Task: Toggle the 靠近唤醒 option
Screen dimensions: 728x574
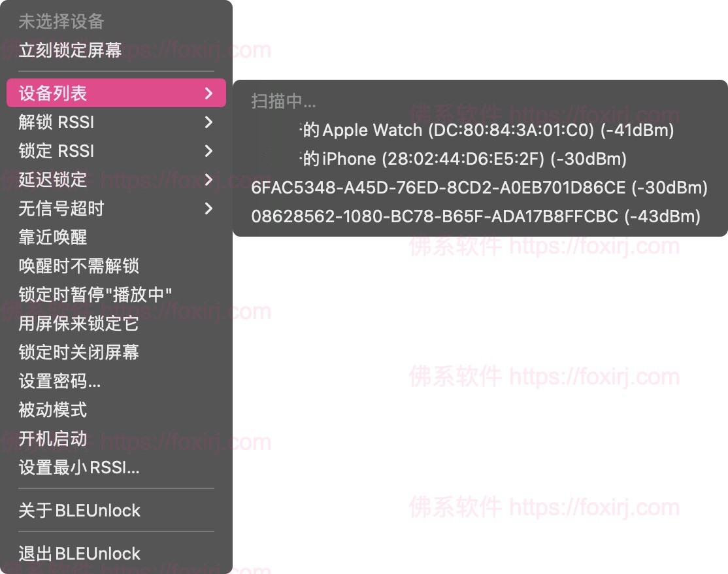Action: (53, 237)
